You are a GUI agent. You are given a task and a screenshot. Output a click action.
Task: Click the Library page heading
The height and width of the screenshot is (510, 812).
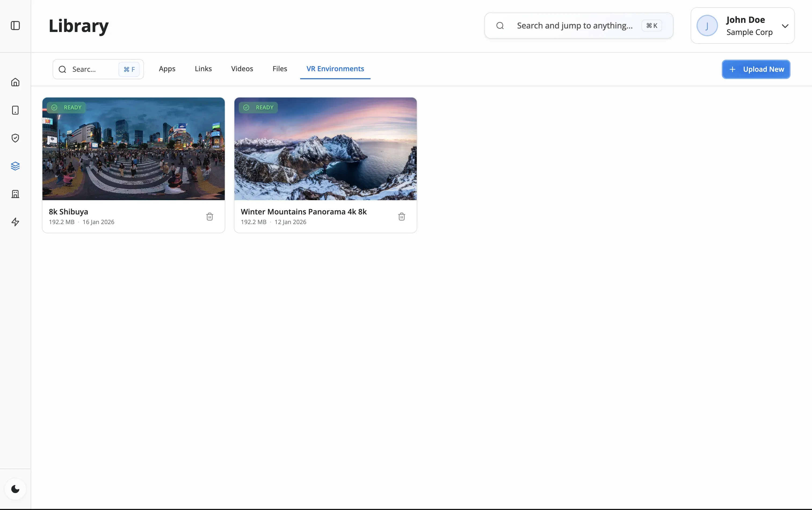pyautogui.click(x=78, y=26)
